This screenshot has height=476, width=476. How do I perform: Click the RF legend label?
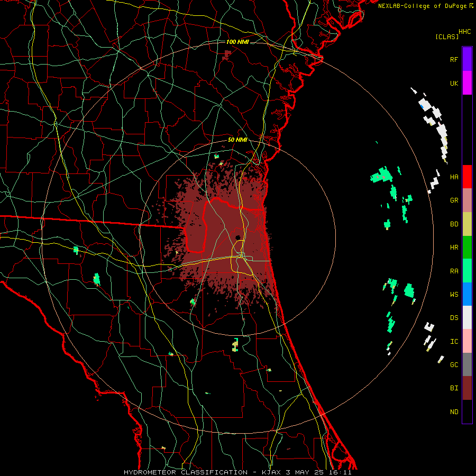(x=454, y=59)
